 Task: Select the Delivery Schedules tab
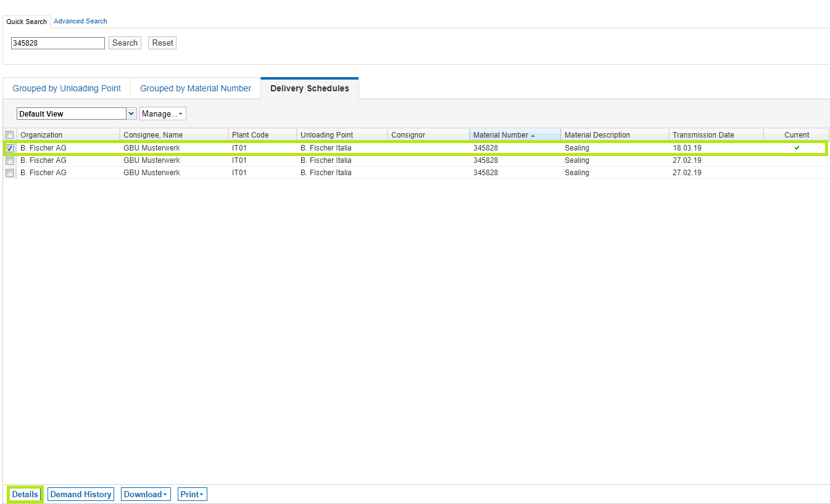(x=310, y=88)
